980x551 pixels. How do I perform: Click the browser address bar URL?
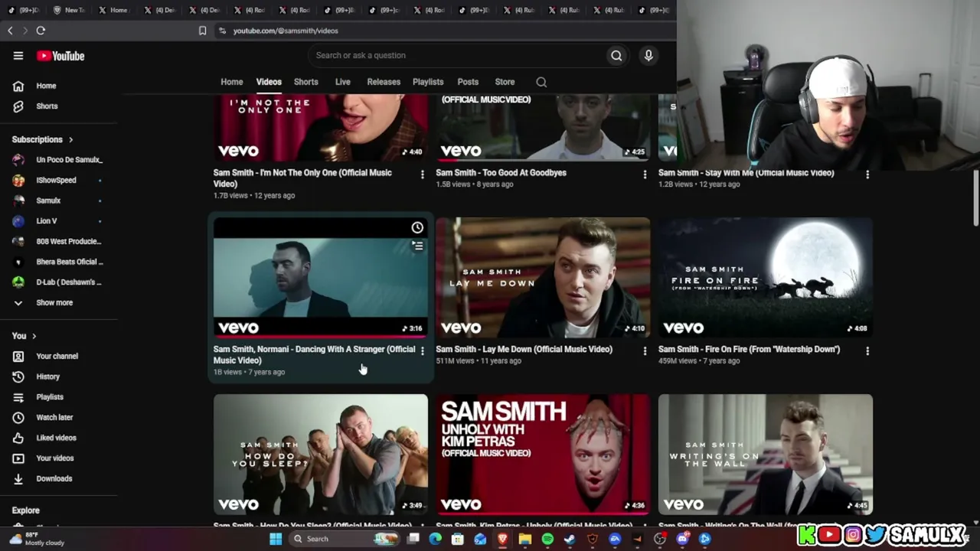286,31
